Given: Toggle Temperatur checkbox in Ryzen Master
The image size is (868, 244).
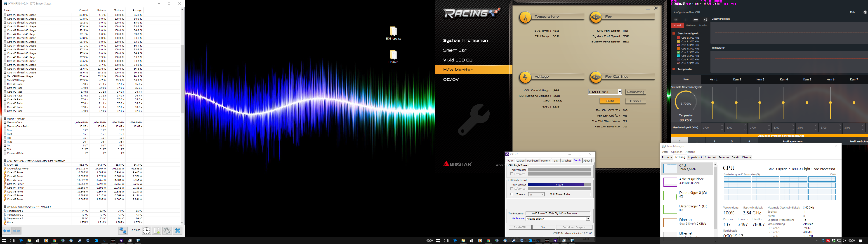Looking at the screenshot, I should coord(674,69).
